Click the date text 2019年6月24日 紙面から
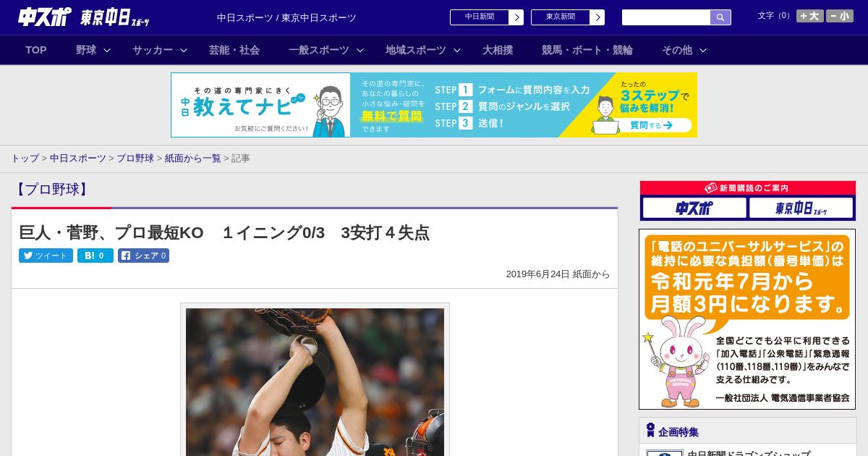The height and width of the screenshot is (456, 868). coord(558,274)
